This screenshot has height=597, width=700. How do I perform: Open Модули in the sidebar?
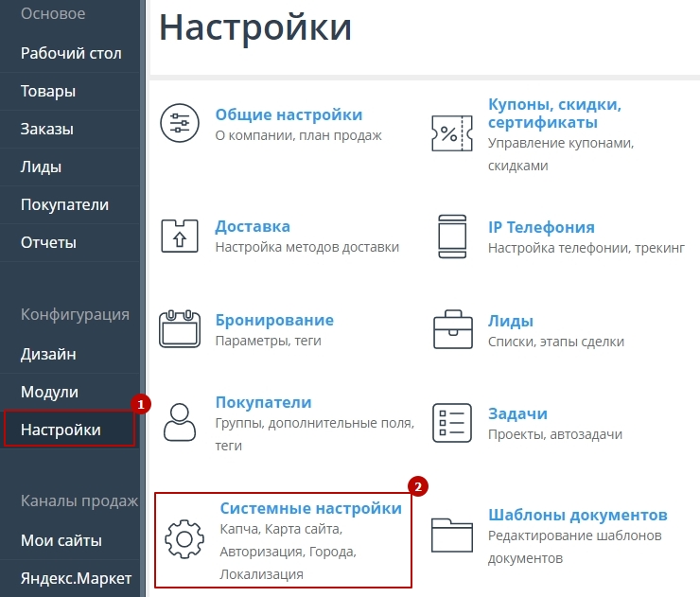pyautogui.click(x=49, y=392)
